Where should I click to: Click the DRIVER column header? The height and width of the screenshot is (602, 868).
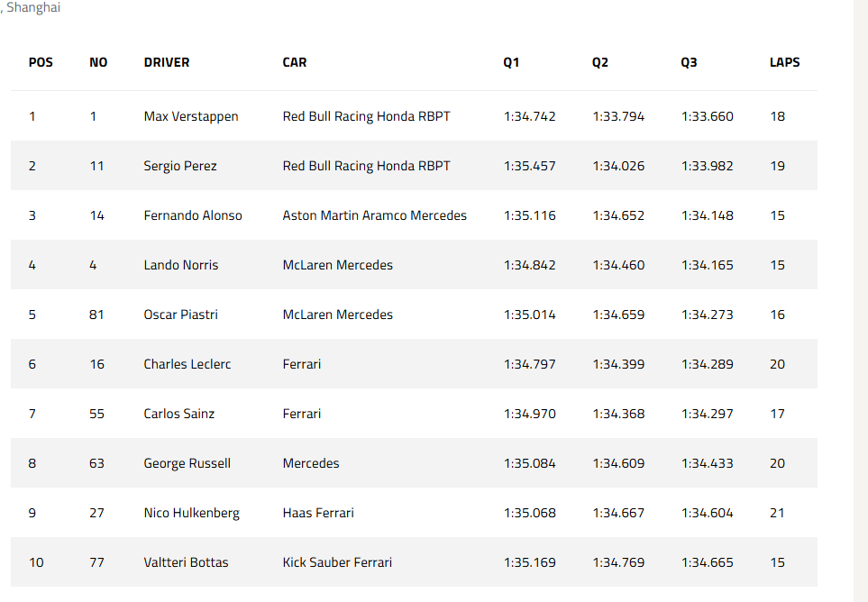(167, 62)
